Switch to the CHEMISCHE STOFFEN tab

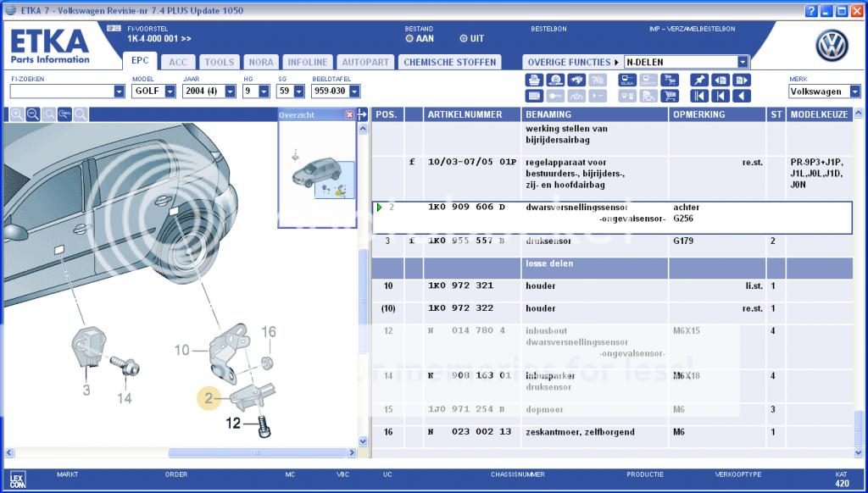coord(450,62)
